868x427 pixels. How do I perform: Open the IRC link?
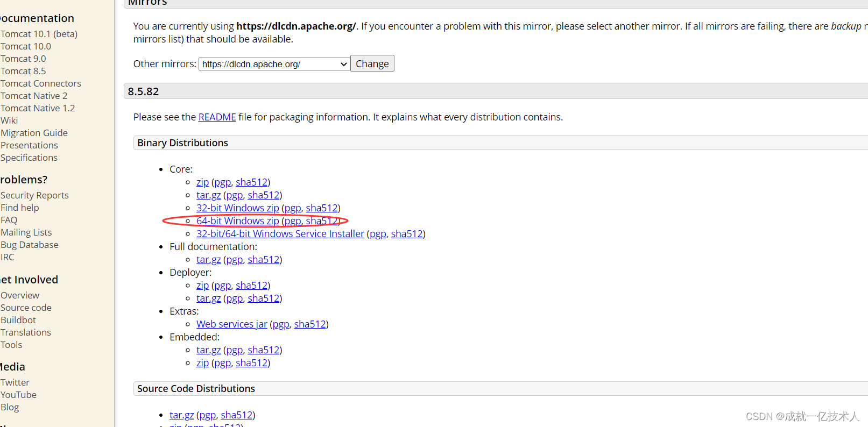click(8, 257)
